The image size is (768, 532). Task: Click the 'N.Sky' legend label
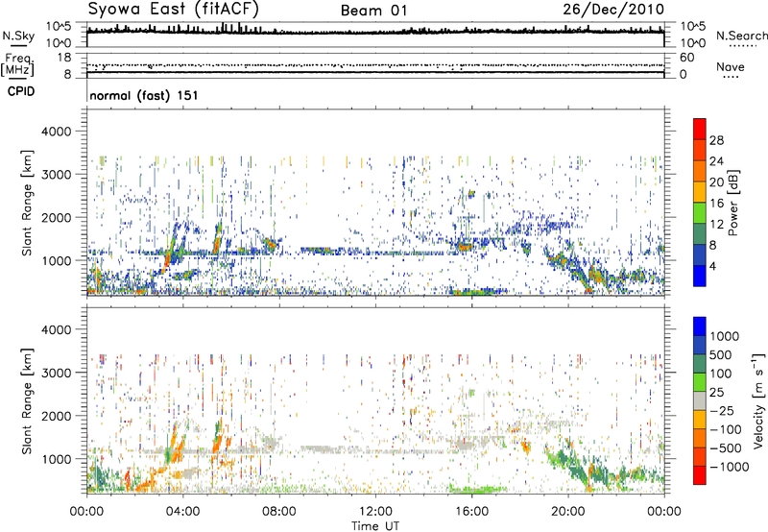(18, 36)
